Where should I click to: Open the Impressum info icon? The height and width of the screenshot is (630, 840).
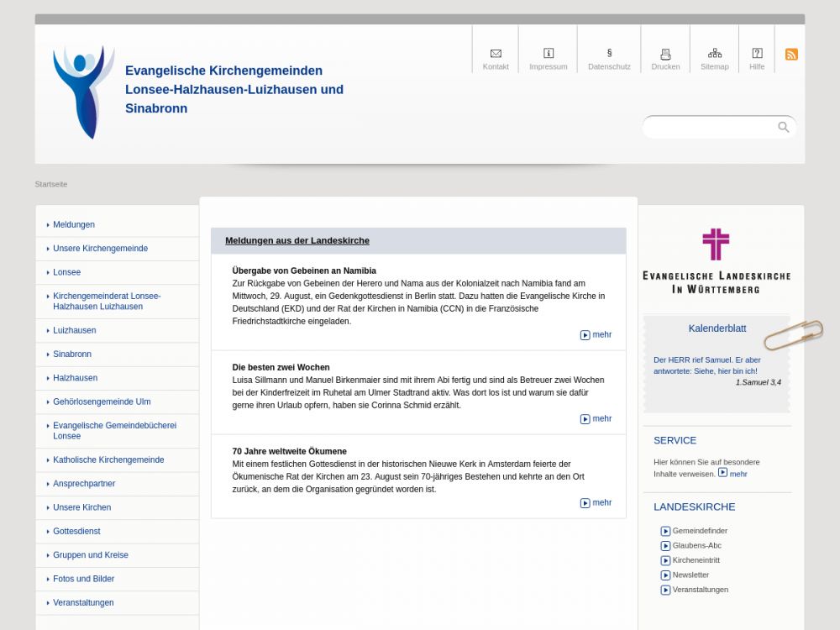click(549, 54)
